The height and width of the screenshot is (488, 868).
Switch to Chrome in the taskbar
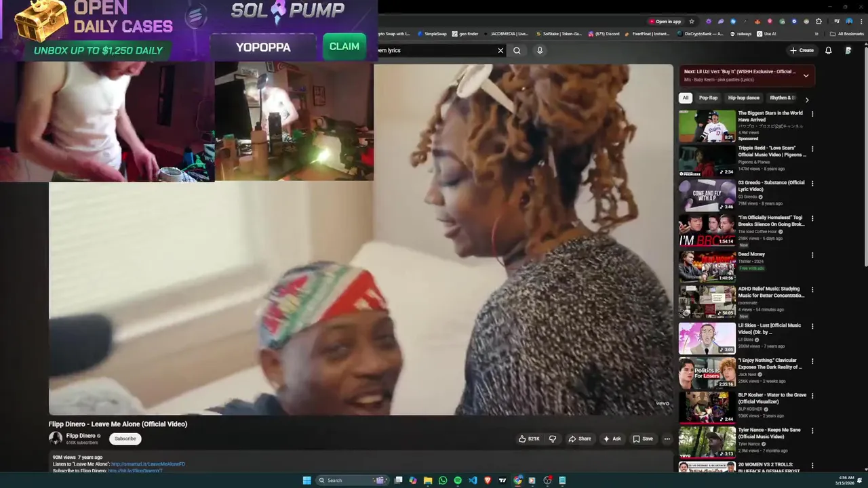coord(517,480)
